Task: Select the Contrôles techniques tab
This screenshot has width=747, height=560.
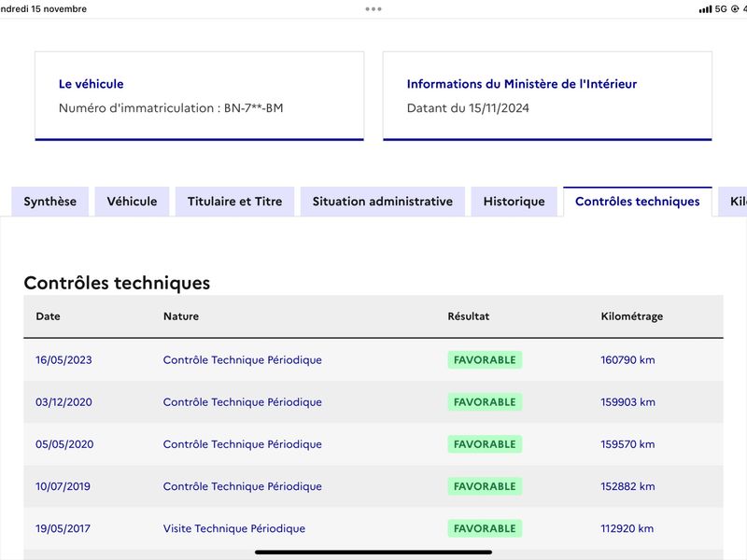Action: tap(638, 202)
